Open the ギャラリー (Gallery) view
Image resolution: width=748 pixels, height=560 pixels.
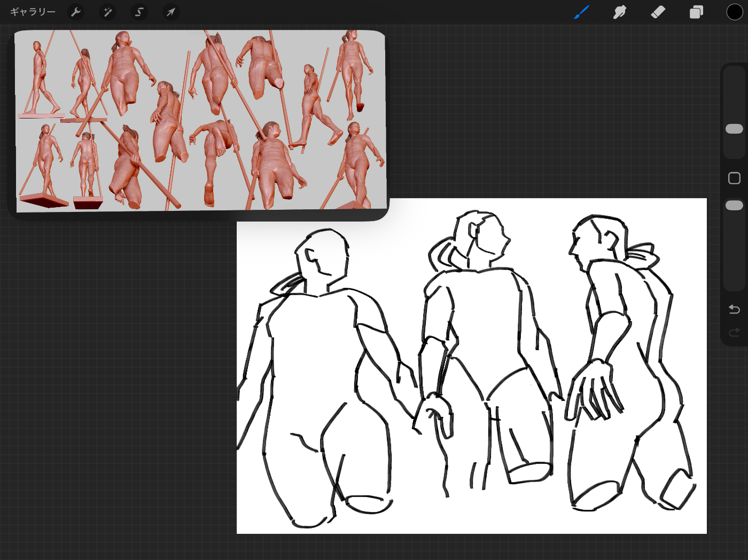pos(33,12)
